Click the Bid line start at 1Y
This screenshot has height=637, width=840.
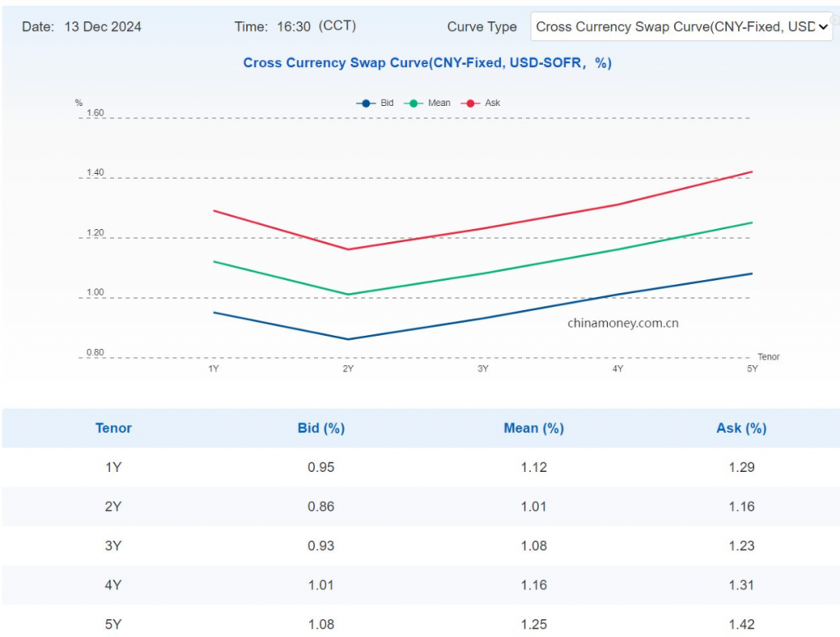point(214,312)
